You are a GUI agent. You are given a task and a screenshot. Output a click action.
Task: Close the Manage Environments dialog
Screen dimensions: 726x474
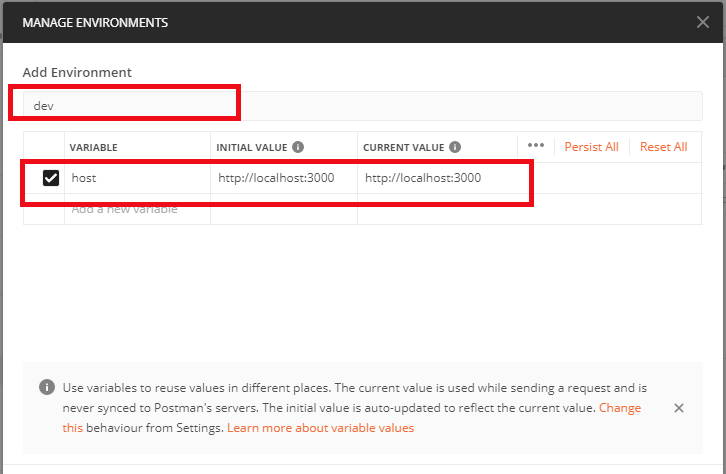tap(703, 21)
